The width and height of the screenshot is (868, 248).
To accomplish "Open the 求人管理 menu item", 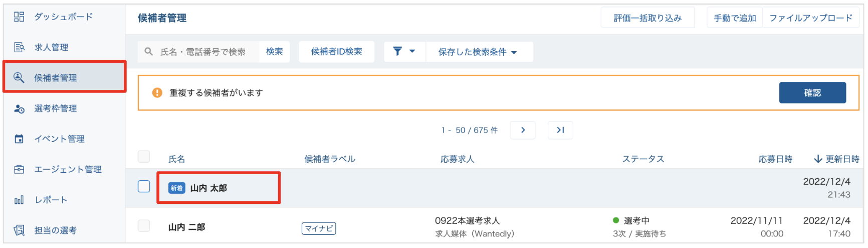I will pyautogui.click(x=51, y=47).
